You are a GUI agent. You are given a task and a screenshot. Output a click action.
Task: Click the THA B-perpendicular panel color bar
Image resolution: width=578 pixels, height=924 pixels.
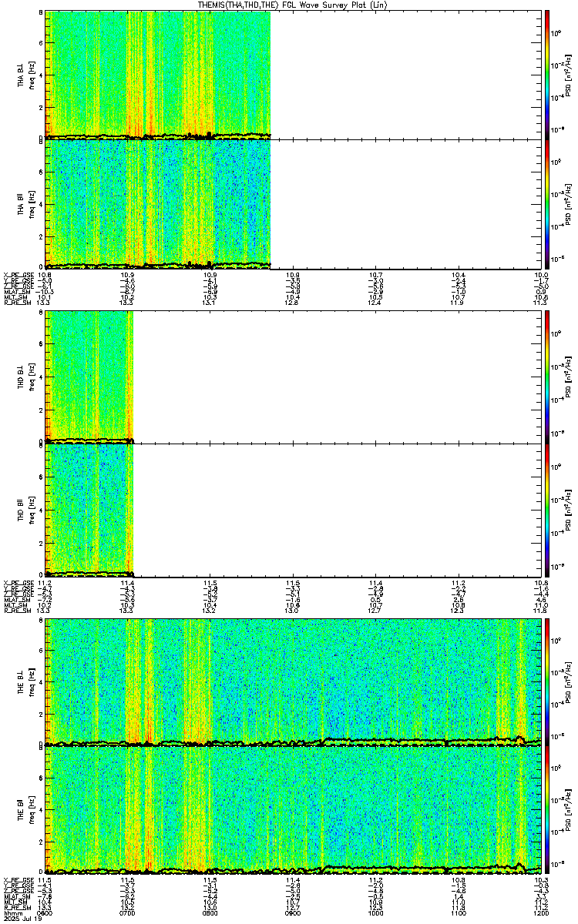point(547,74)
